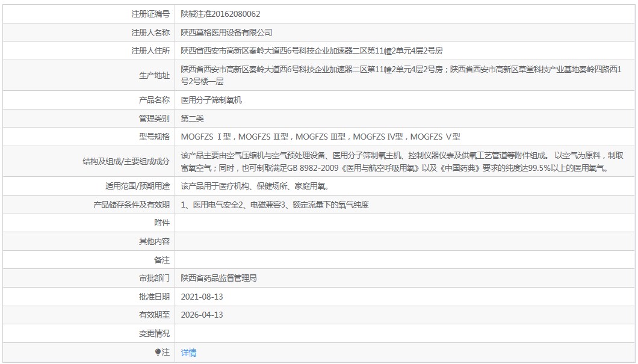Select the 有效期至 label
The width and height of the screenshot is (638, 364).
click(x=154, y=315)
